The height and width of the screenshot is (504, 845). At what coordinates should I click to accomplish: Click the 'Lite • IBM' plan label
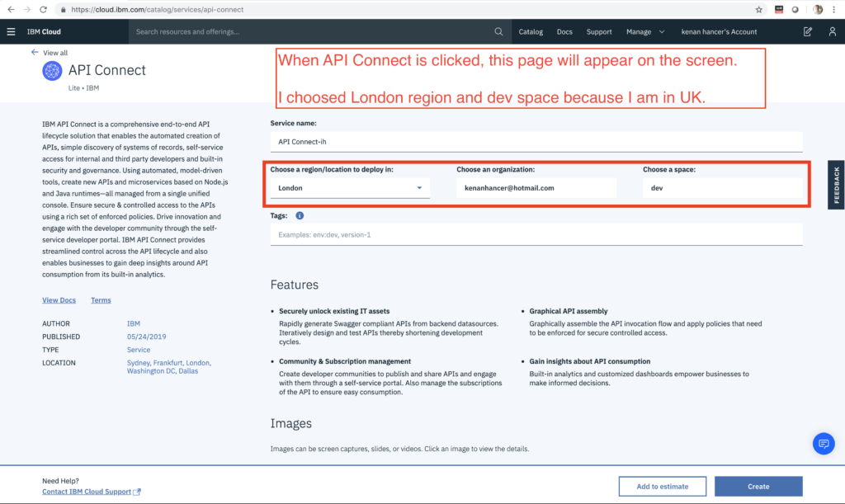pyautogui.click(x=83, y=87)
